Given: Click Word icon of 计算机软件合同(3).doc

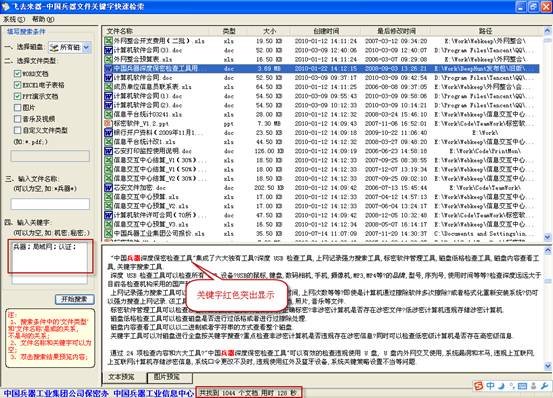Looking at the screenshot, I should pos(108,50).
